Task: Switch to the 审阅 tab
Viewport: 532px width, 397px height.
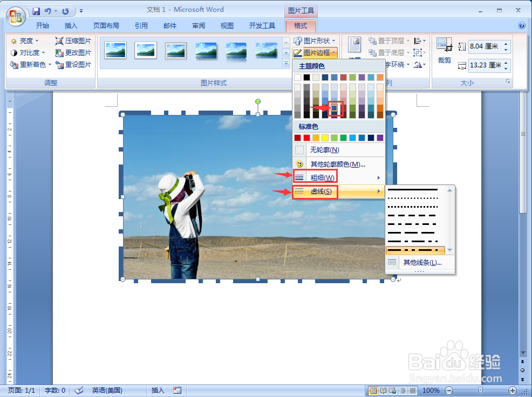Action: [x=199, y=25]
